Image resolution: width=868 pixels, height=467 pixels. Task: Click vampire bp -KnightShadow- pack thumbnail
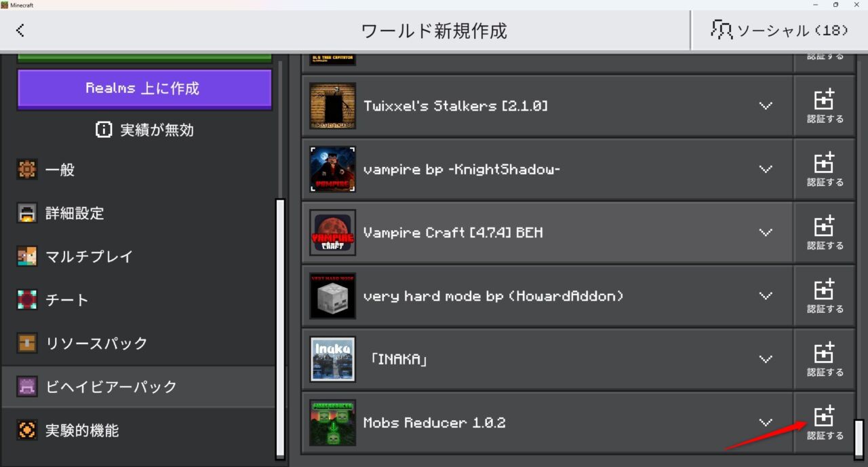(332, 169)
